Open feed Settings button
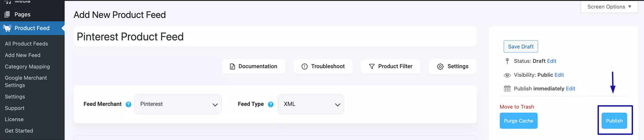Image resolution: width=644 pixels, height=140 pixels. (x=452, y=66)
